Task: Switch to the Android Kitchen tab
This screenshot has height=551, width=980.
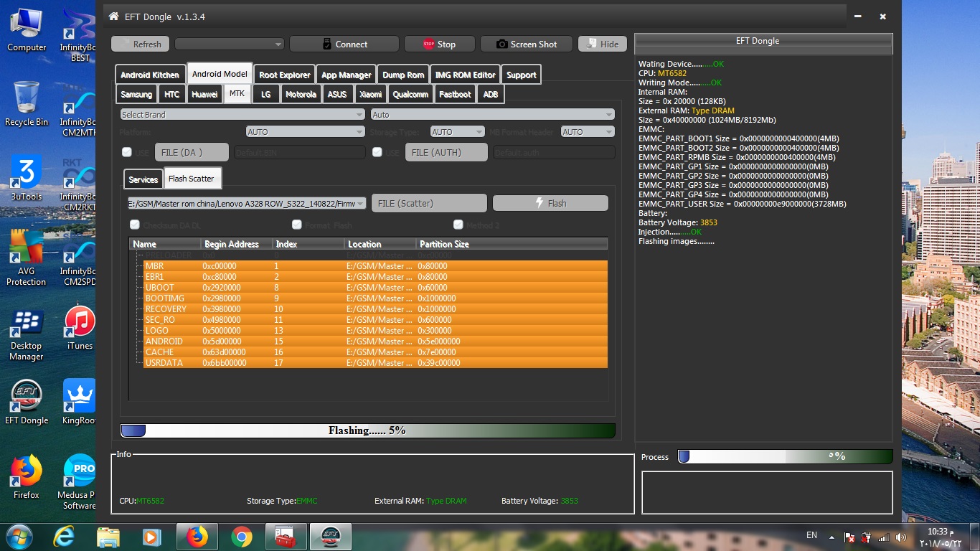Action: (x=150, y=75)
